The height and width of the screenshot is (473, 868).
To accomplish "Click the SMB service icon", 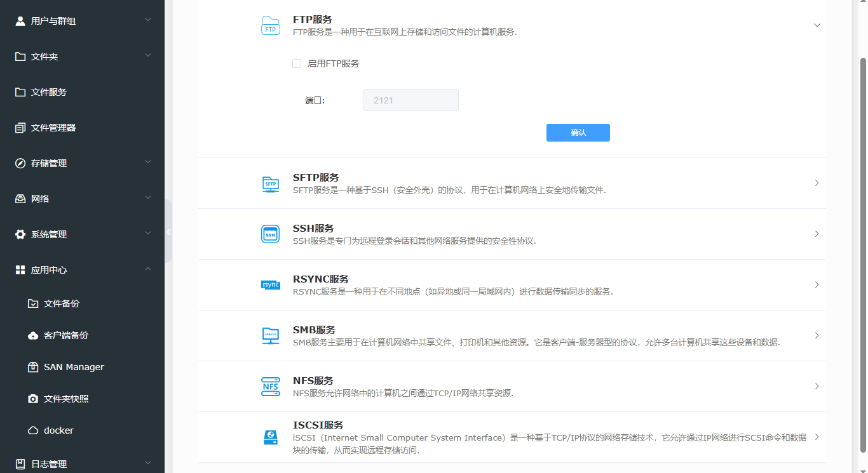I will pyautogui.click(x=271, y=335).
